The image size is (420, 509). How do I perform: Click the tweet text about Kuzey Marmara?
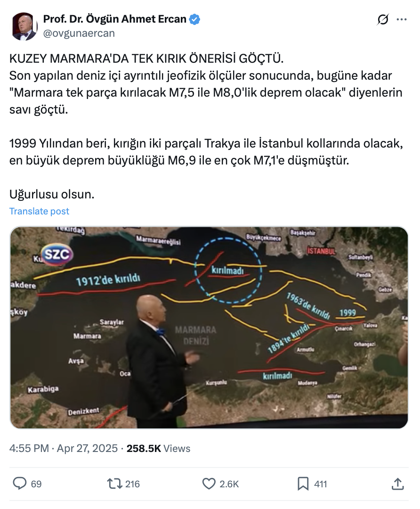tap(206, 126)
